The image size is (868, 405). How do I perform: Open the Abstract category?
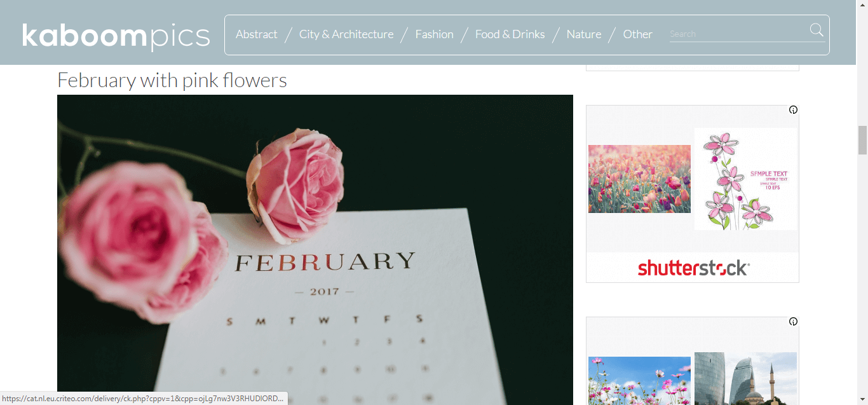257,34
